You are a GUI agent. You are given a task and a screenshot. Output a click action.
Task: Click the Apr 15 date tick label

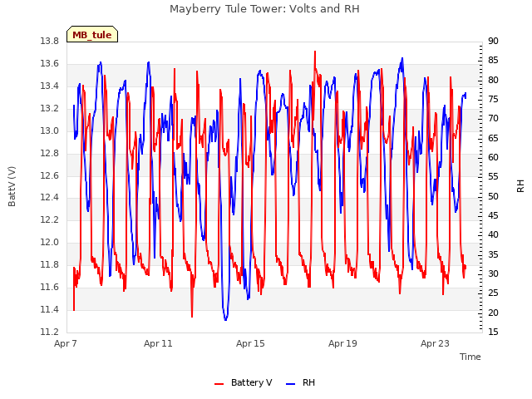pos(250,343)
